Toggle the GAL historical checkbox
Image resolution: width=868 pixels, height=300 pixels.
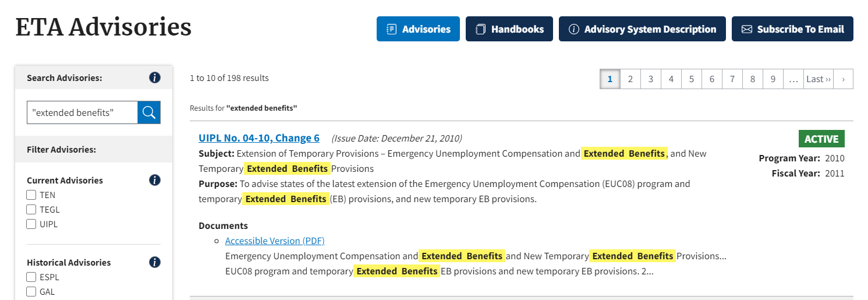[31, 292]
